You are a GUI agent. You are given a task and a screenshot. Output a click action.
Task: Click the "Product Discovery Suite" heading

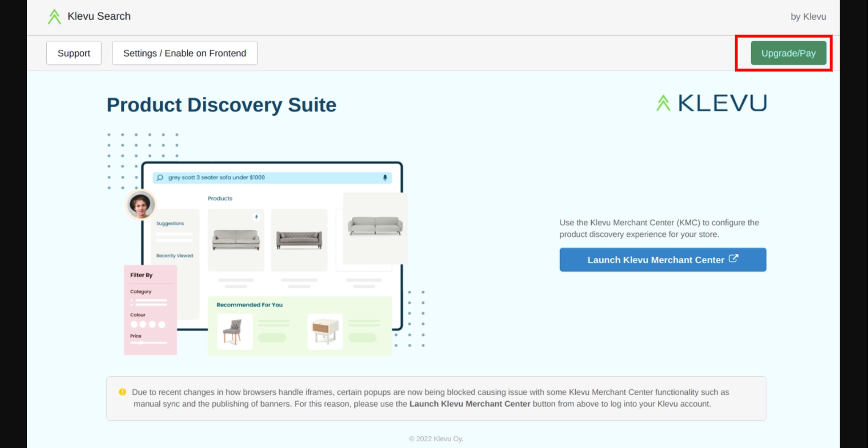tap(222, 105)
